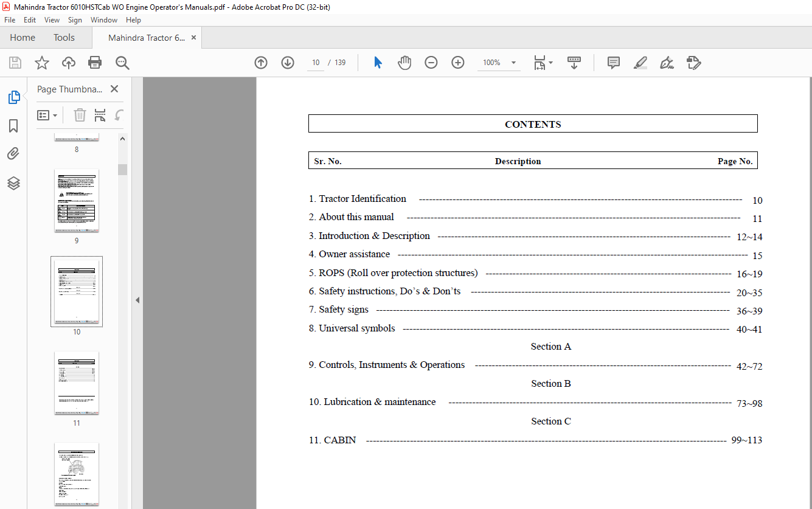Rotate pages icon in thumbnails panel
Screen dimensions: 812x509
(119, 115)
